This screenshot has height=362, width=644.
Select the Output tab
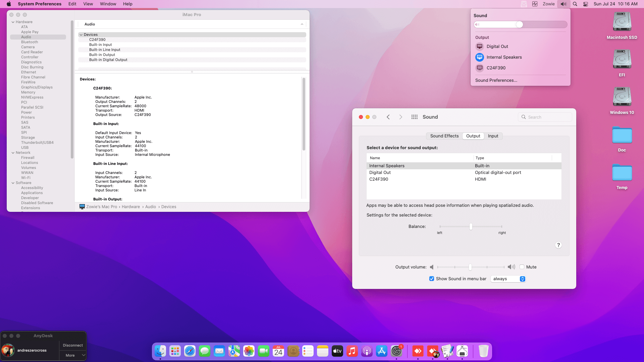pos(473,136)
